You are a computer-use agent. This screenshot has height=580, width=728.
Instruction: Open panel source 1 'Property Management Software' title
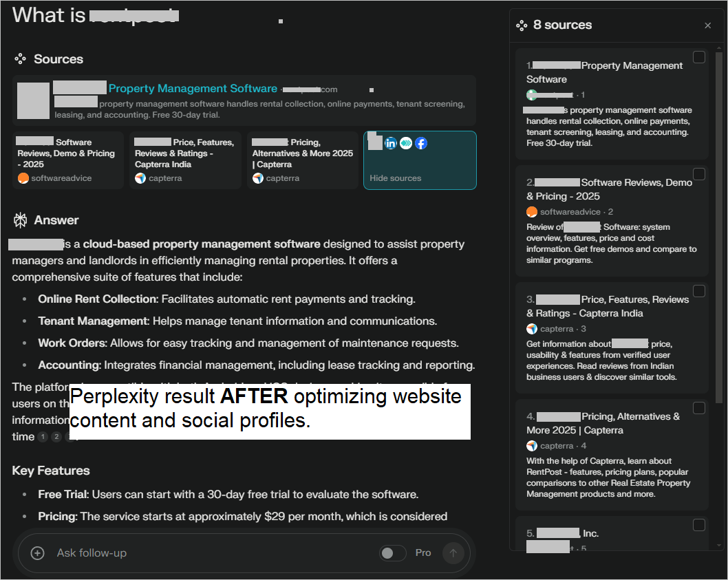605,72
